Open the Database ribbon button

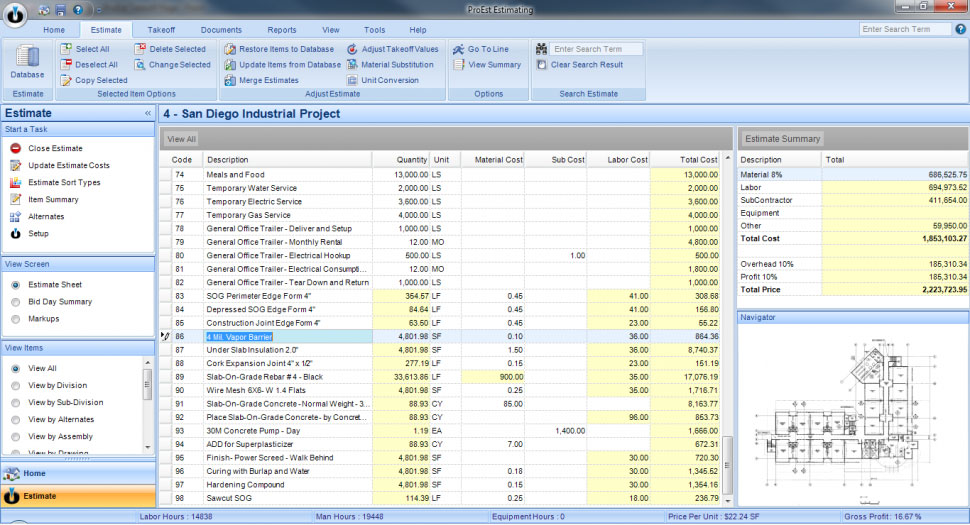(x=27, y=62)
